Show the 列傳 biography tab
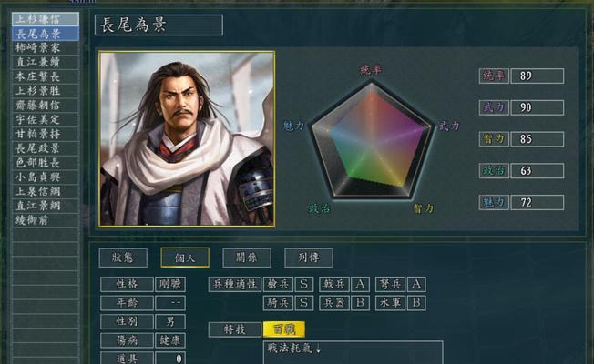Screen dimensions: 594x364 [309, 258]
